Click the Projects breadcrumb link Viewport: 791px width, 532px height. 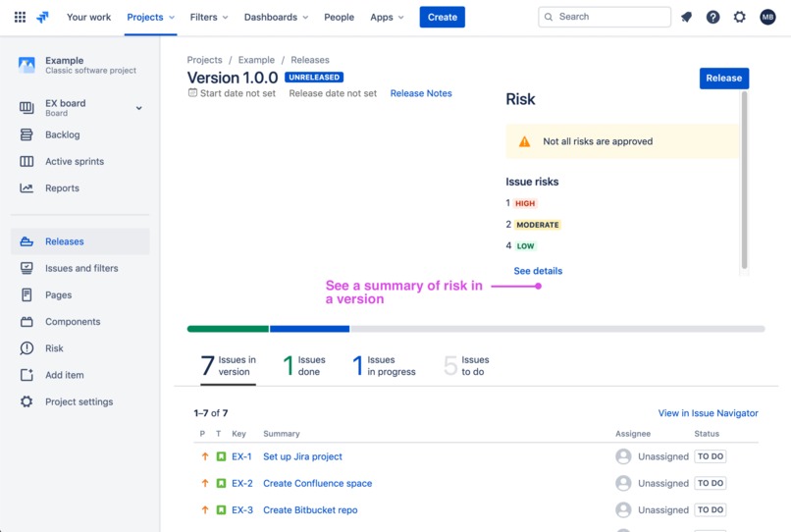(x=204, y=60)
